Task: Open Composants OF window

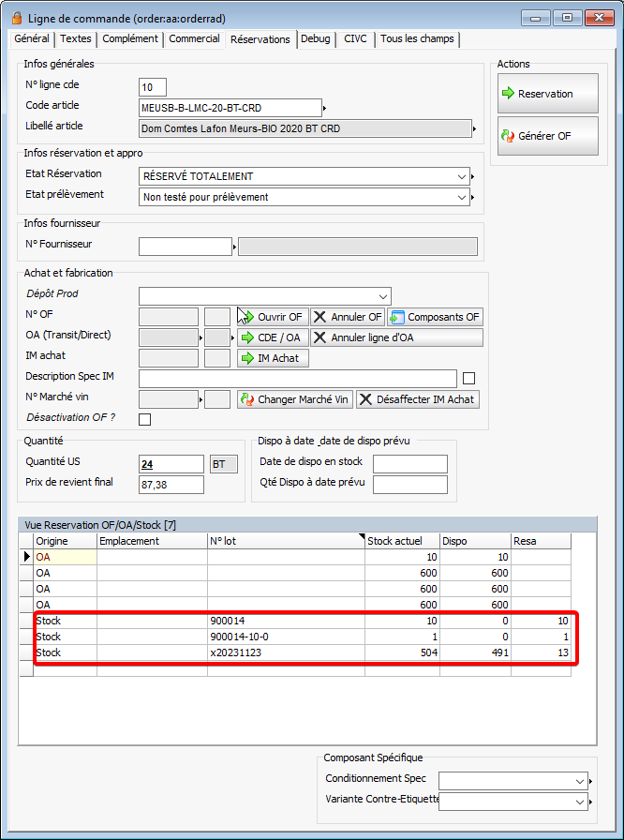Action: point(436,317)
